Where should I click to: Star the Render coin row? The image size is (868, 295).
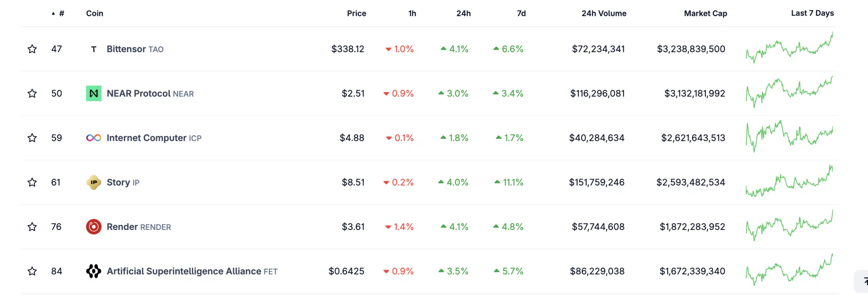pyautogui.click(x=32, y=227)
